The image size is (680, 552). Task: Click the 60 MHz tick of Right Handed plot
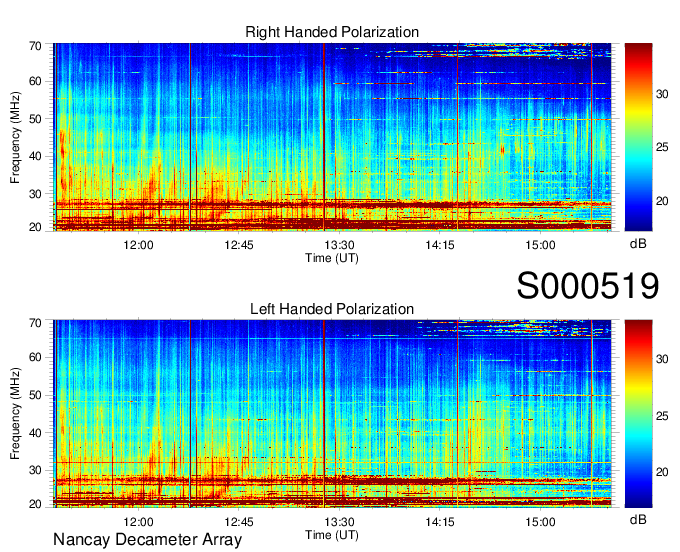35,81
